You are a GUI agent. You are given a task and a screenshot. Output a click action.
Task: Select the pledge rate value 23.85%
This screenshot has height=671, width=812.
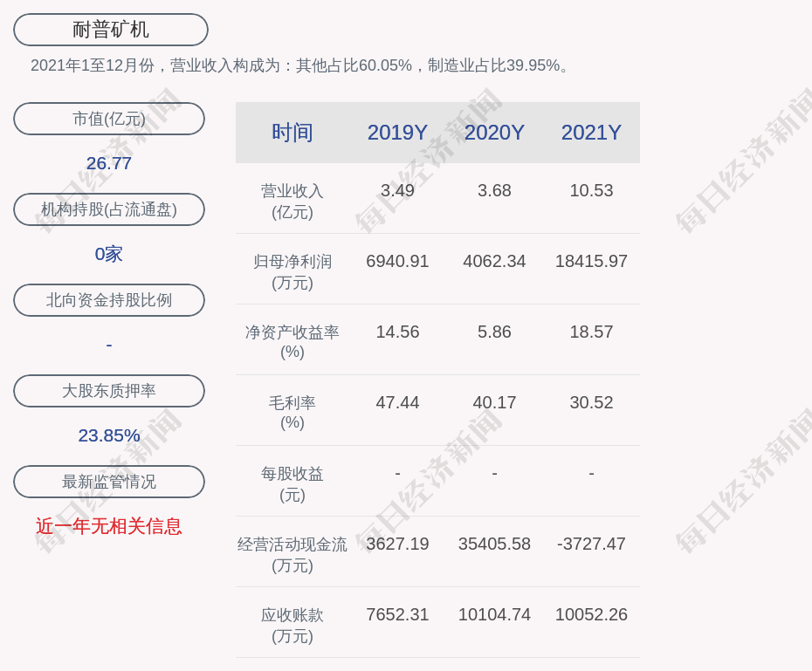109,435
